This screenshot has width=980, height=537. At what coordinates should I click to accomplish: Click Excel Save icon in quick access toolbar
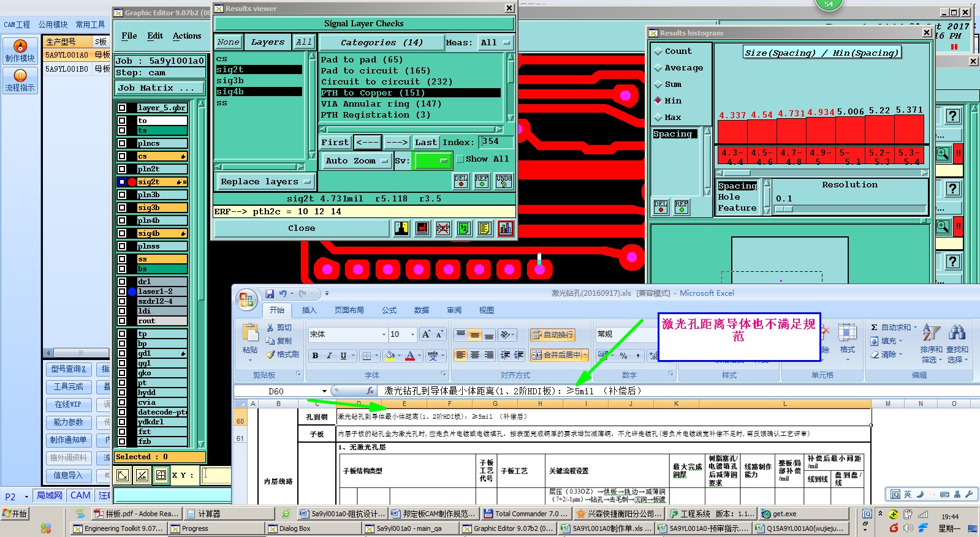270,294
